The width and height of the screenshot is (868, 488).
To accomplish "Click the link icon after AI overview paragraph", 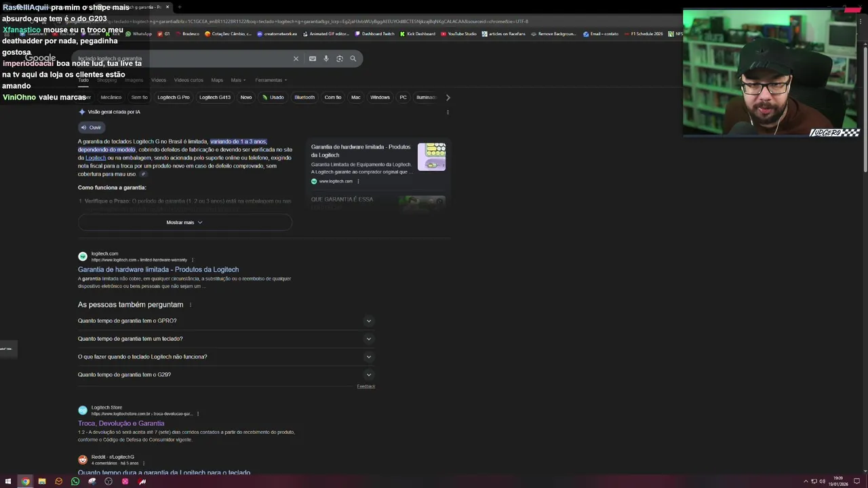I will tap(143, 174).
